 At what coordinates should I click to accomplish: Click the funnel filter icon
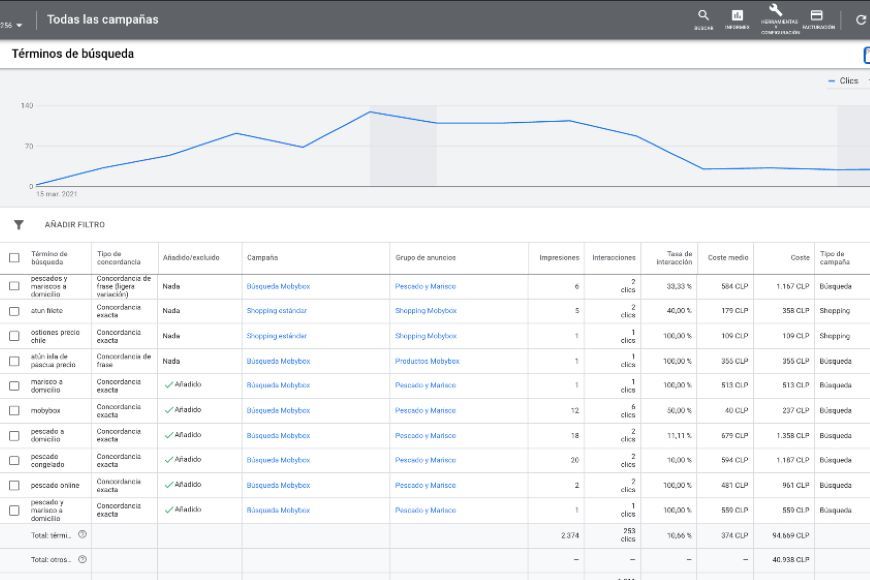click(x=19, y=225)
